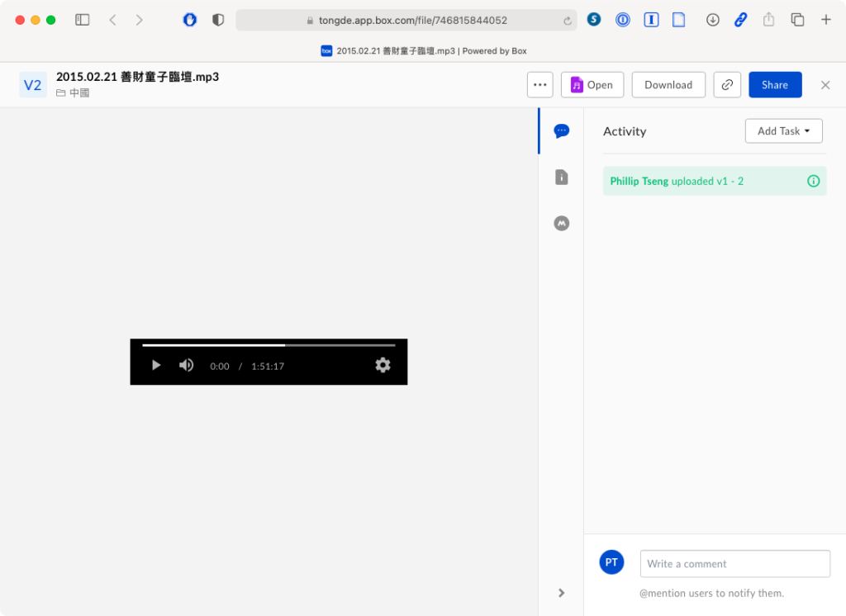Copy the shared link icon

pyautogui.click(x=727, y=85)
